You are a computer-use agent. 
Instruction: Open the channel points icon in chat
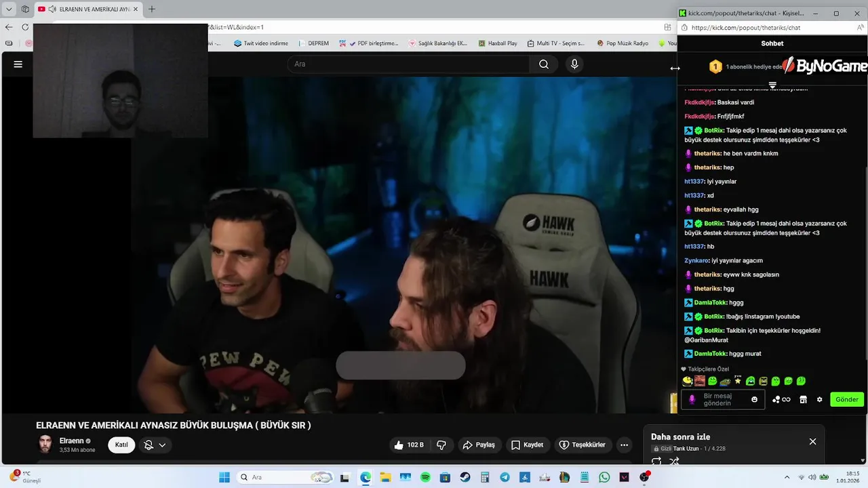point(781,400)
